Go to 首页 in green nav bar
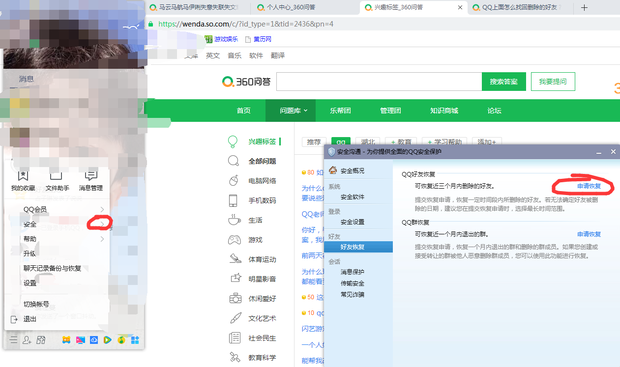620x367 pixels. tap(244, 111)
